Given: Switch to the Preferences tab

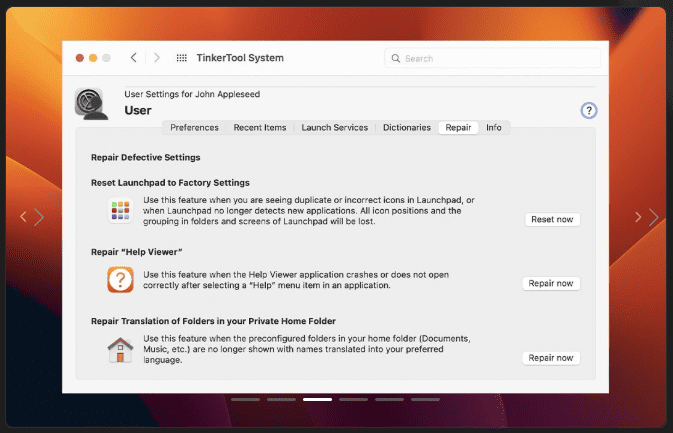Looking at the screenshot, I should (194, 127).
